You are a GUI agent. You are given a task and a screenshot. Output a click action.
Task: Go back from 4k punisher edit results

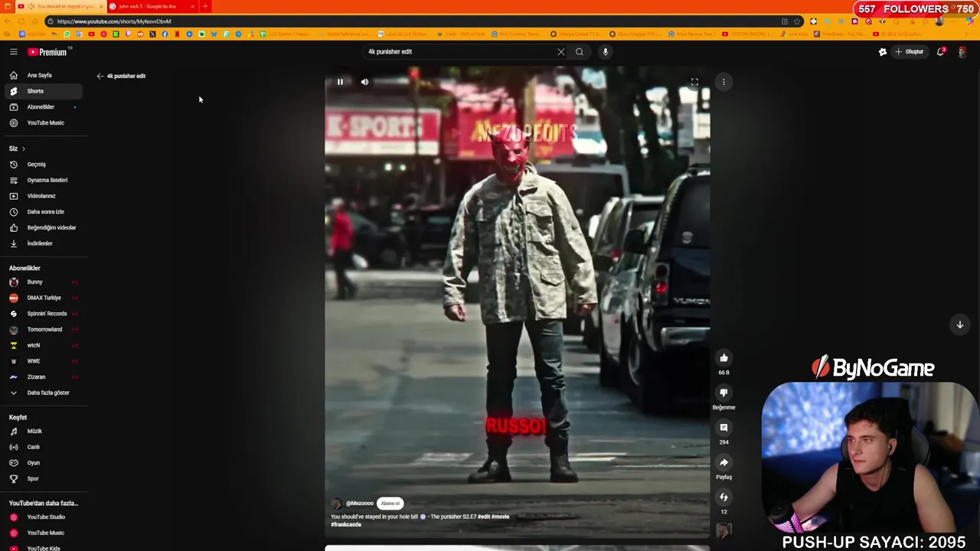pyautogui.click(x=100, y=76)
